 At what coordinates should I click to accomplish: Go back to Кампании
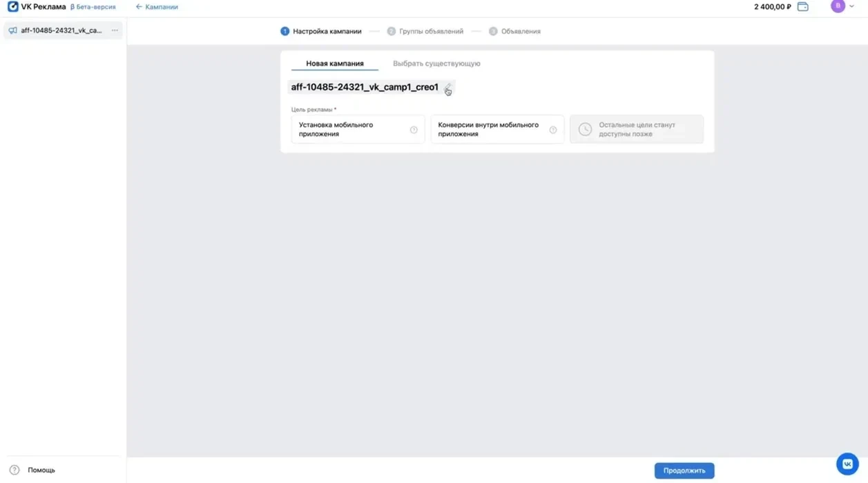157,7
